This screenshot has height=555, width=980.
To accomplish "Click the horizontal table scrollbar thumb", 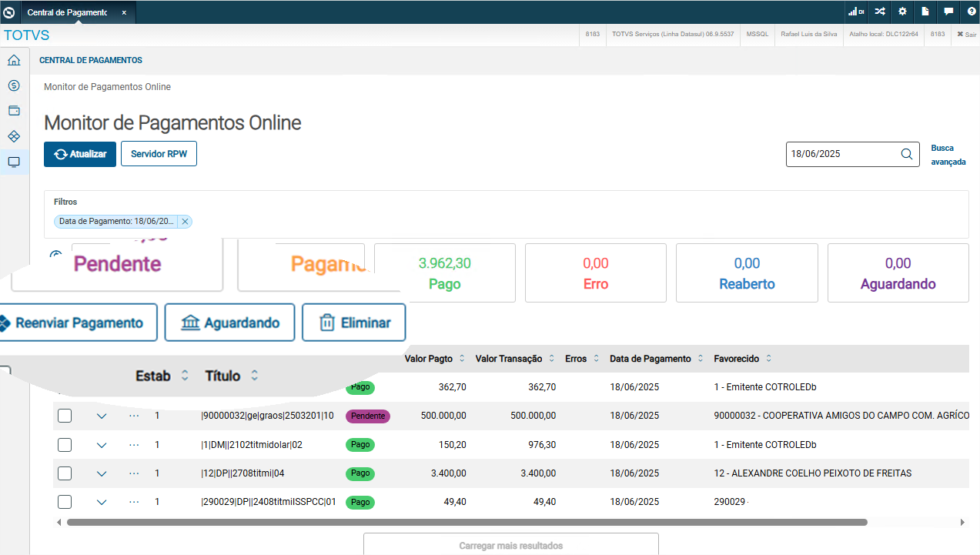I will 467,522.
